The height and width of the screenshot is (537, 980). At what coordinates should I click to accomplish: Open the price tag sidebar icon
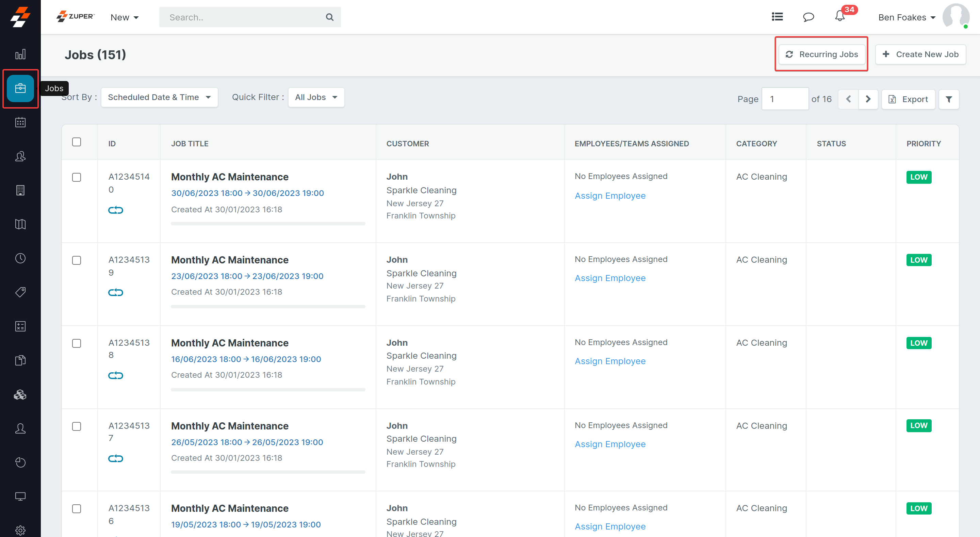[x=20, y=292]
